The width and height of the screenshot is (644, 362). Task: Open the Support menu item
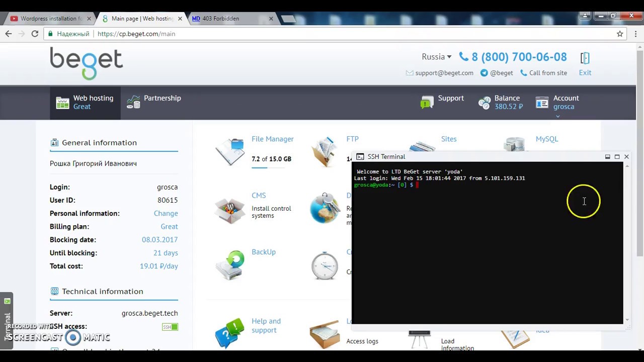coord(442,103)
